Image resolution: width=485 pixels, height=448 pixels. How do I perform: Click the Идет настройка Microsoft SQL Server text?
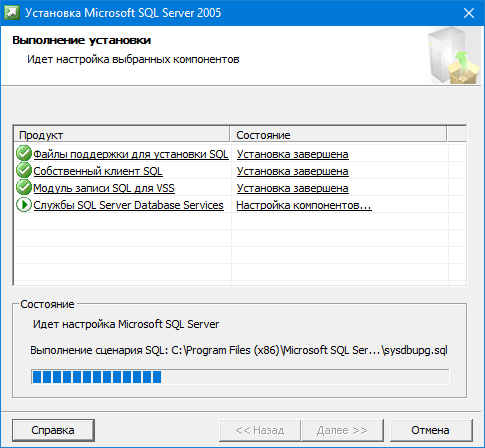point(126,324)
